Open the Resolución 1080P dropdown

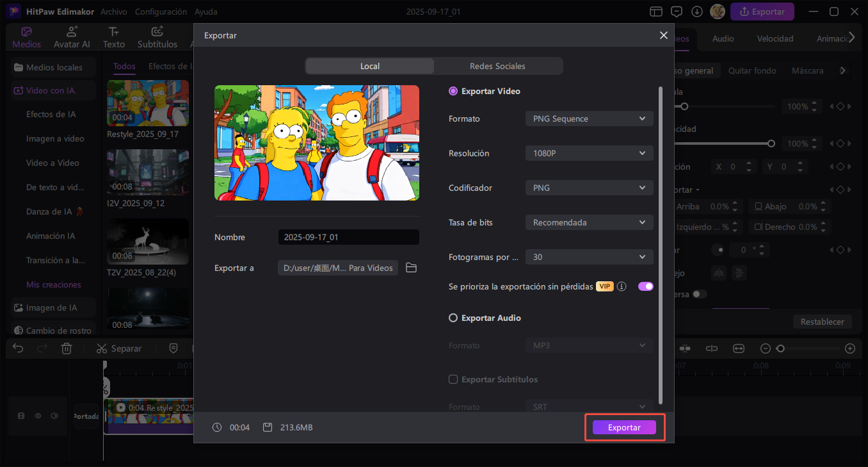coord(589,153)
